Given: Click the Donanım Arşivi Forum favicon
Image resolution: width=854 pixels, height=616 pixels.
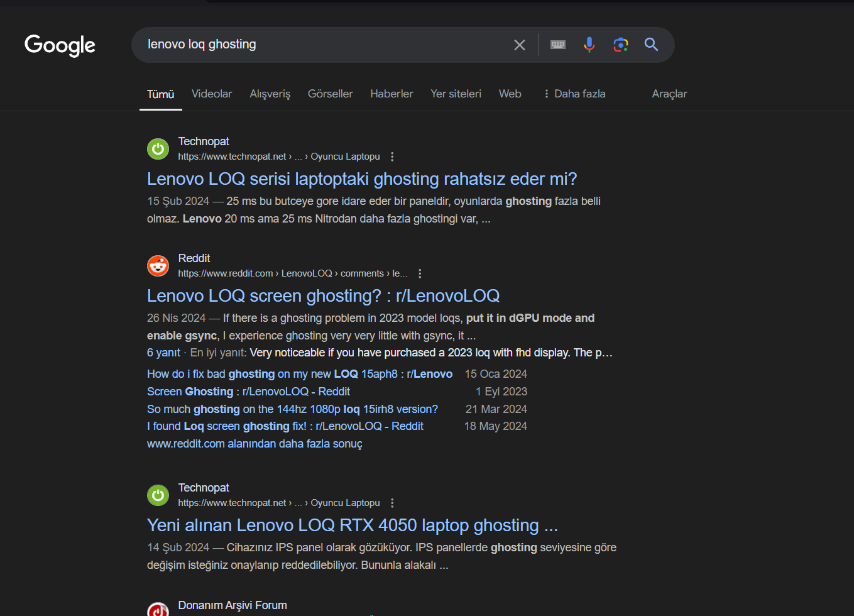Looking at the screenshot, I should point(158,610).
